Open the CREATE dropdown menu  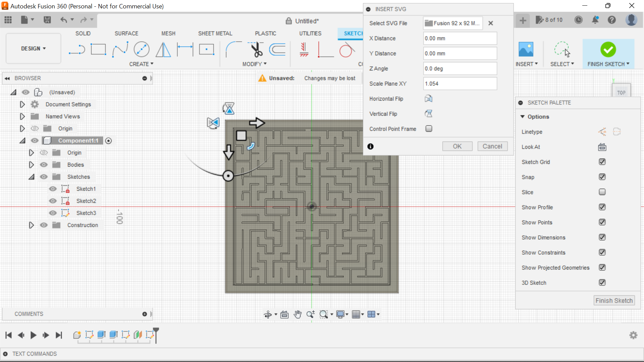(x=141, y=64)
